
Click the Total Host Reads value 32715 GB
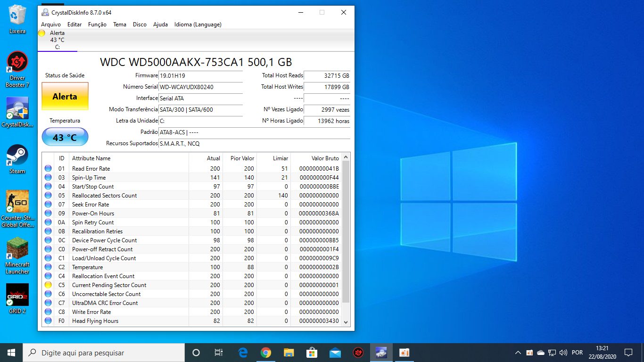click(x=327, y=75)
